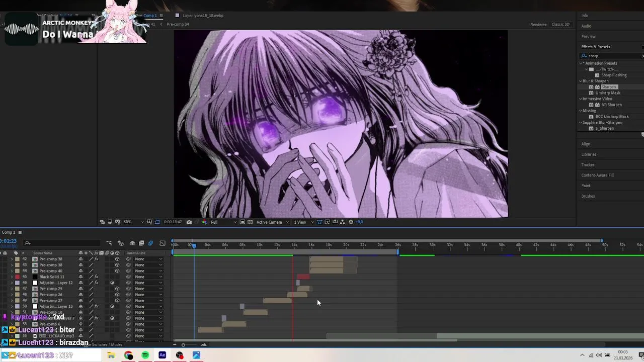Click the Always Preview This View icon
Screen dimensions: 644x362
click(102, 222)
